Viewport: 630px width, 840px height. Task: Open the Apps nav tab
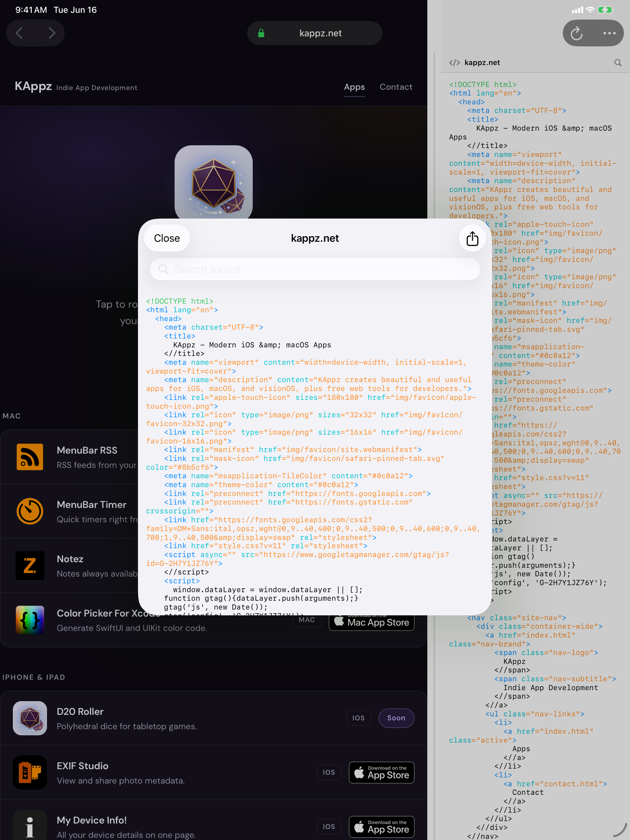coord(354,87)
